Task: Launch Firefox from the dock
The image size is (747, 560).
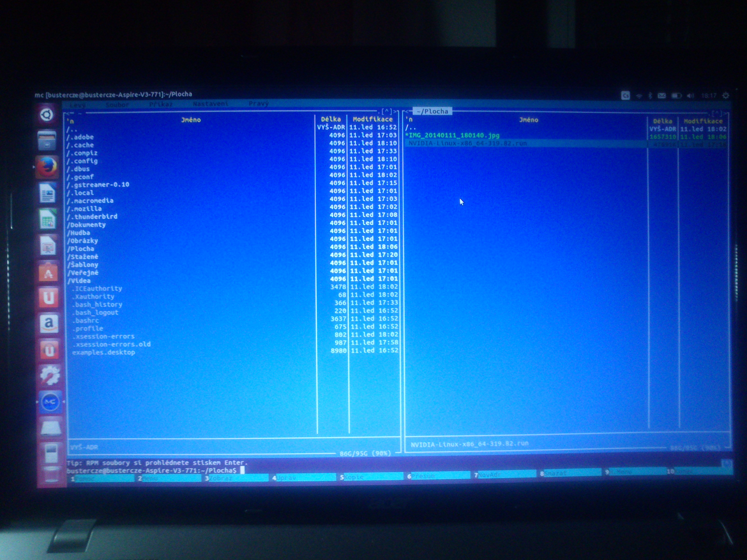Action: coord(47,167)
